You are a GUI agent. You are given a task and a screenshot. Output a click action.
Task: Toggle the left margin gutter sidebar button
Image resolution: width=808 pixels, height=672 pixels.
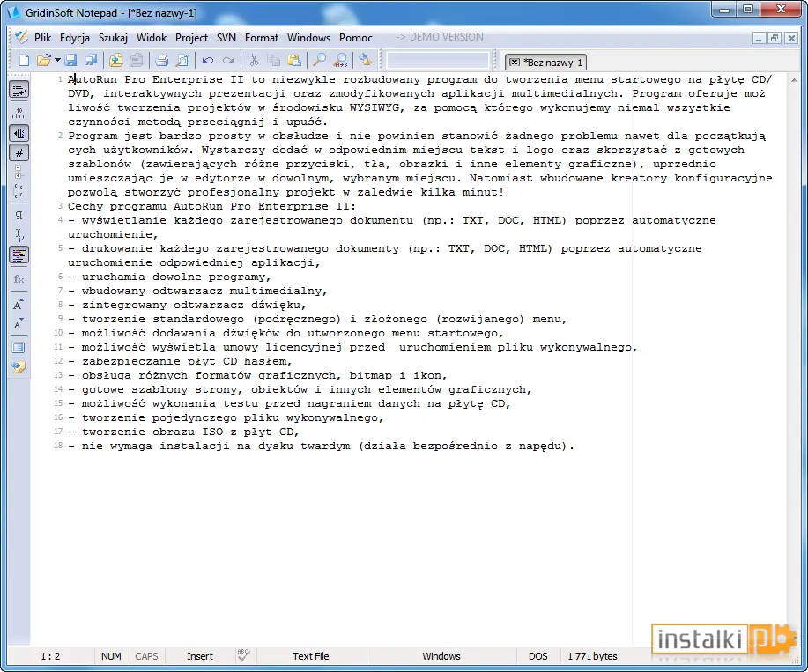[x=19, y=133]
